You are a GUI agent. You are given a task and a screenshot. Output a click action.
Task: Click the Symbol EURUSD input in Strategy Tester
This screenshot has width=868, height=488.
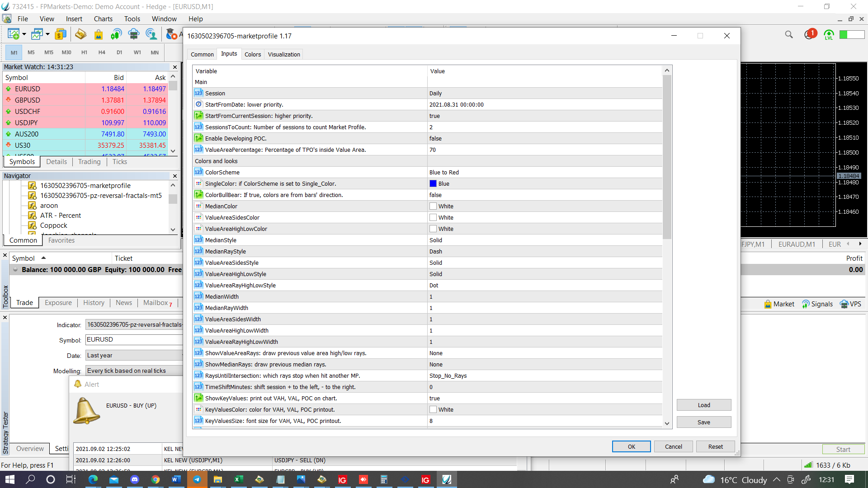coord(134,340)
